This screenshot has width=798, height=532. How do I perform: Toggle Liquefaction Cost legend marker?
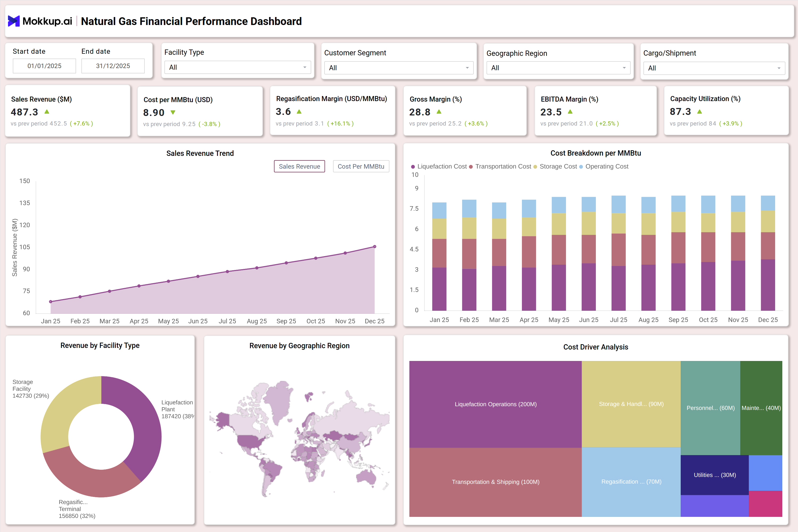(x=413, y=167)
